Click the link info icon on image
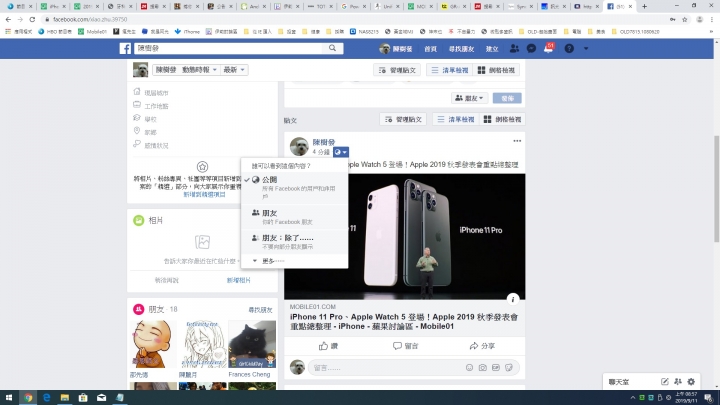Screen dimensions: 720x405 coord(513,299)
